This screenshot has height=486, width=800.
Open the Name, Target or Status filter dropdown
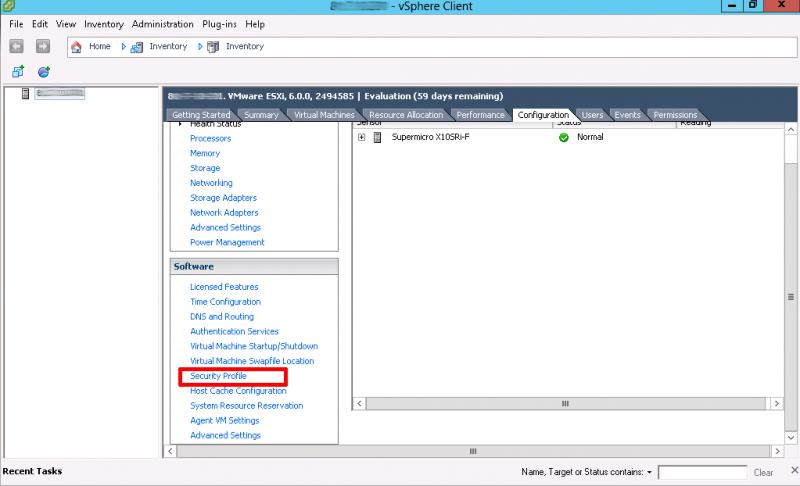649,472
